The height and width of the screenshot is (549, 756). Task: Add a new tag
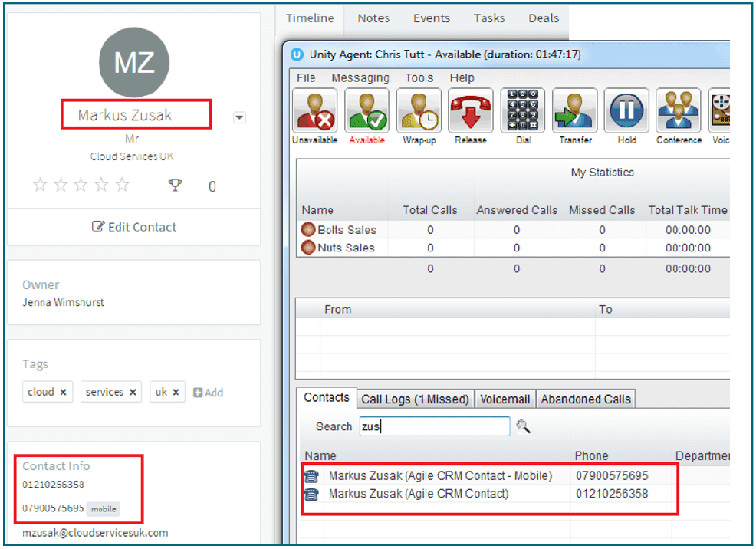tap(209, 393)
